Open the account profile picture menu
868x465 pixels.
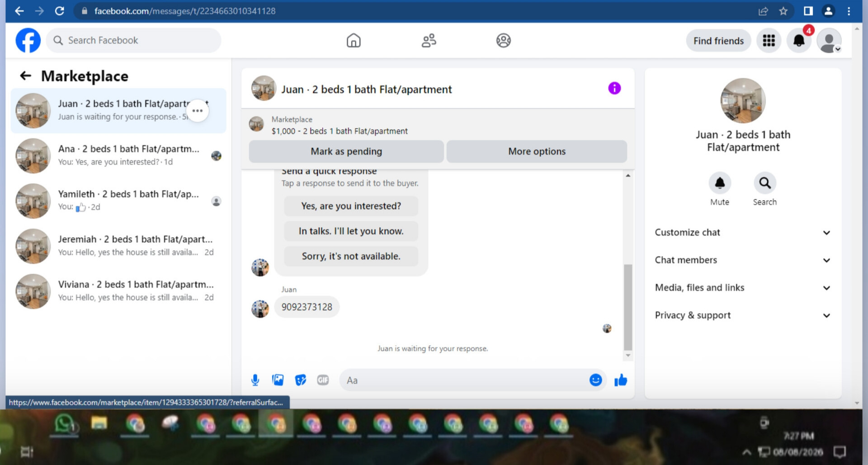[x=829, y=41]
